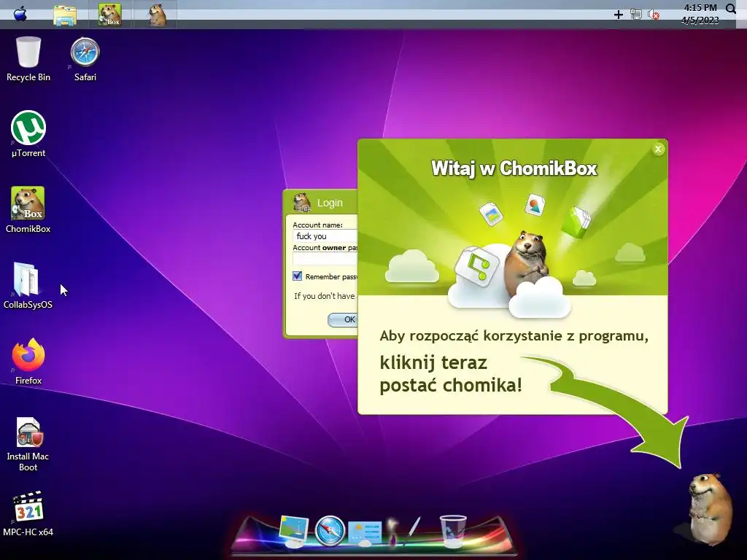Click the music file icon in welcome banner
Screen dimensions: 747x560
[477, 265]
